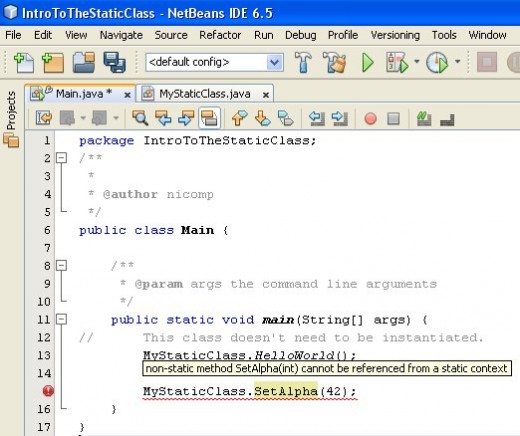Collapse the javadoc fold at line 8
520x436 pixels.
(x=61, y=265)
